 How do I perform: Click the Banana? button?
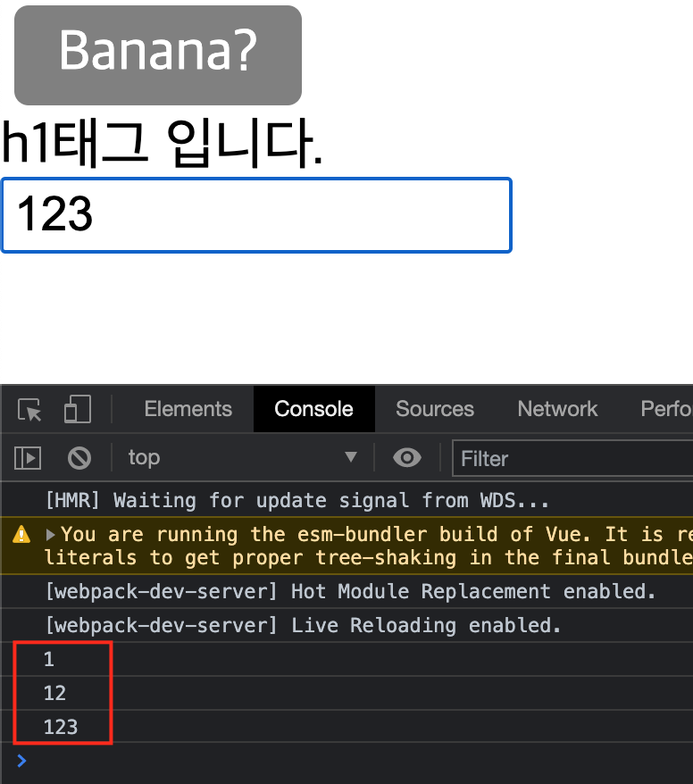(x=158, y=55)
